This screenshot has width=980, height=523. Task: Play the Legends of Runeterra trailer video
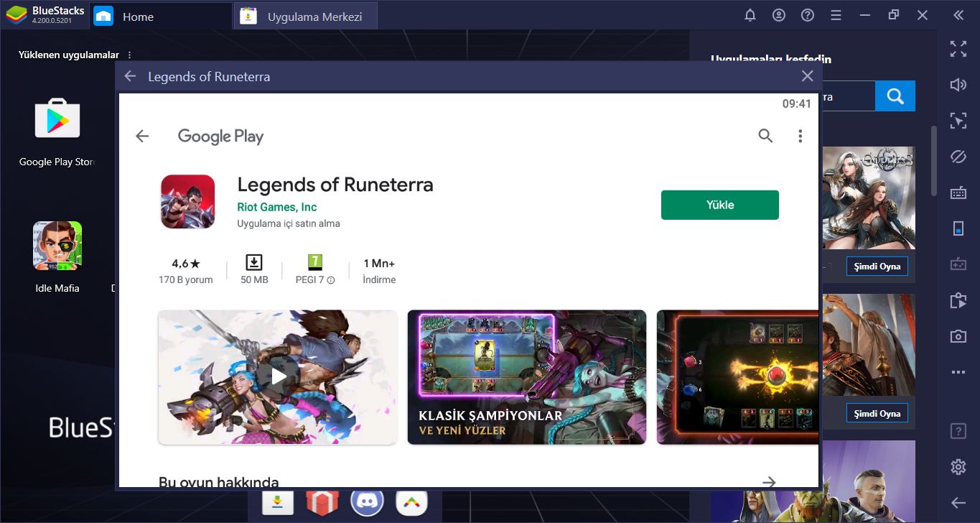click(278, 377)
